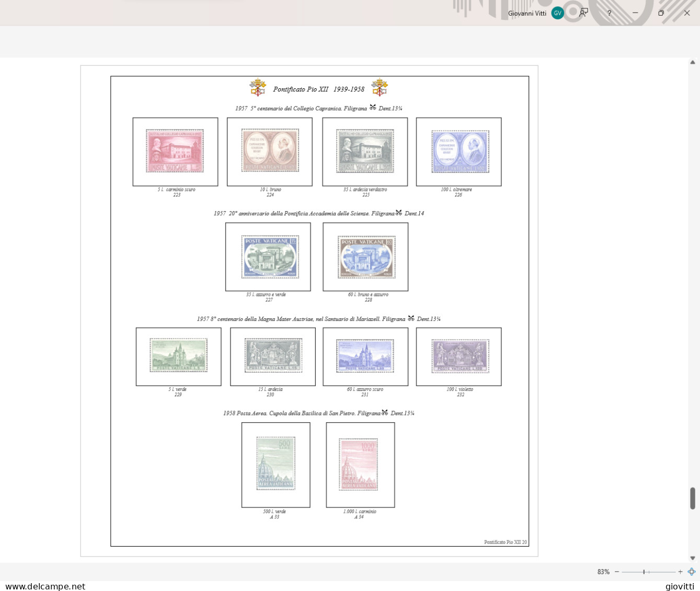Click the vertical scrollbar down arrow
The image size is (700, 591).
[x=693, y=558]
